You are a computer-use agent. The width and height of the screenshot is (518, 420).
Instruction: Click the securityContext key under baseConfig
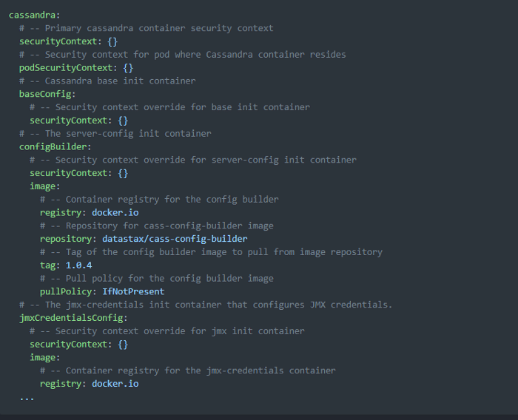click(x=68, y=121)
